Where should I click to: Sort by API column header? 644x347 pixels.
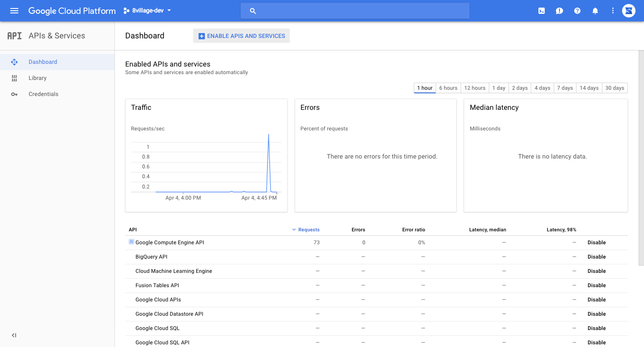(x=133, y=230)
